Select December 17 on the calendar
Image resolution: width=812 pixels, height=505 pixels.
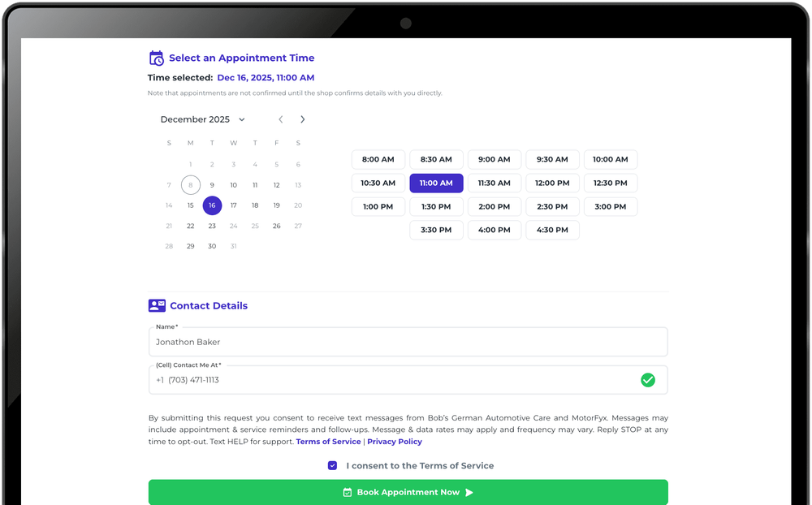[234, 205]
